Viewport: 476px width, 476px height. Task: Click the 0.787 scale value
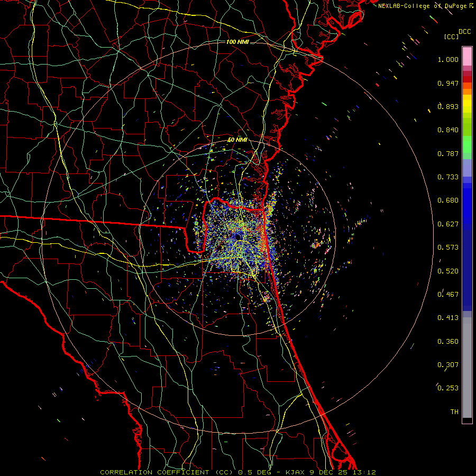448,153
